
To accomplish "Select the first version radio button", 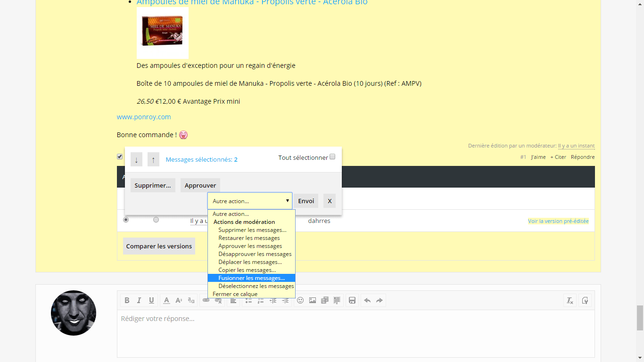I will pos(126,220).
